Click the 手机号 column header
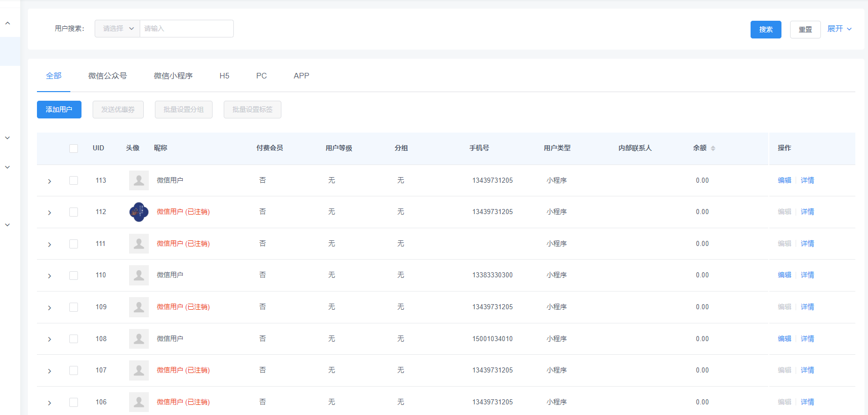Viewport: 868px width, 415px height. (479, 148)
